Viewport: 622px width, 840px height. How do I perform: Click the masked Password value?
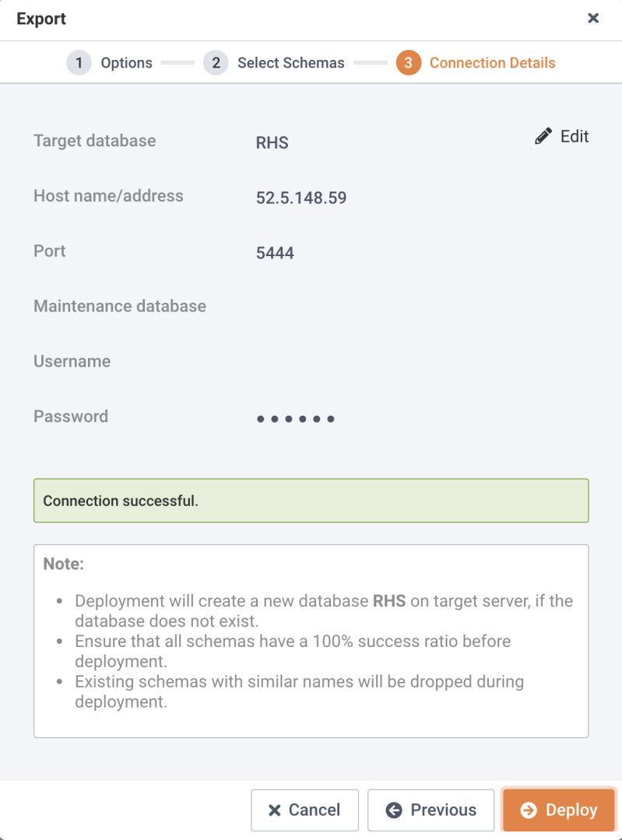click(296, 419)
